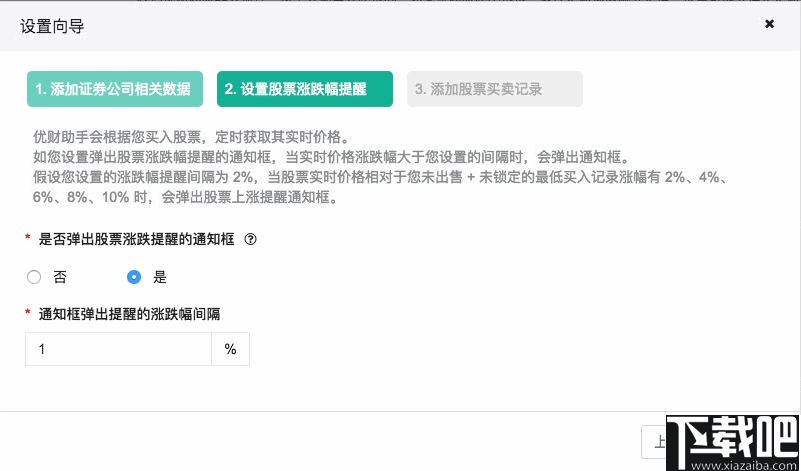Screen dimensions: 801x471
Task: Go to step 1 添加证券公司相关数据
Action: point(112,89)
